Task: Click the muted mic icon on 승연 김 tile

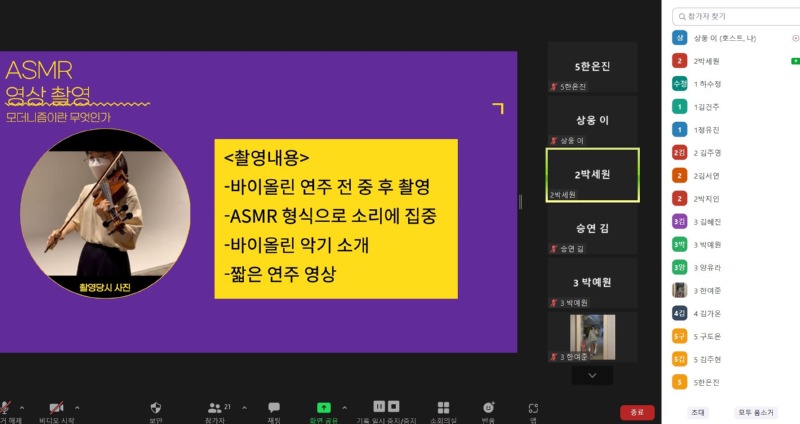Action: click(x=554, y=249)
